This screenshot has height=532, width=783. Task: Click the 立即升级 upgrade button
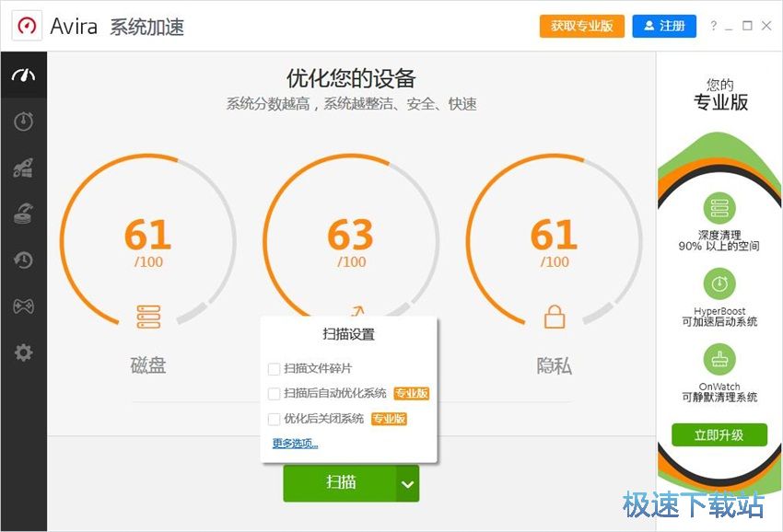click(719, 435)
